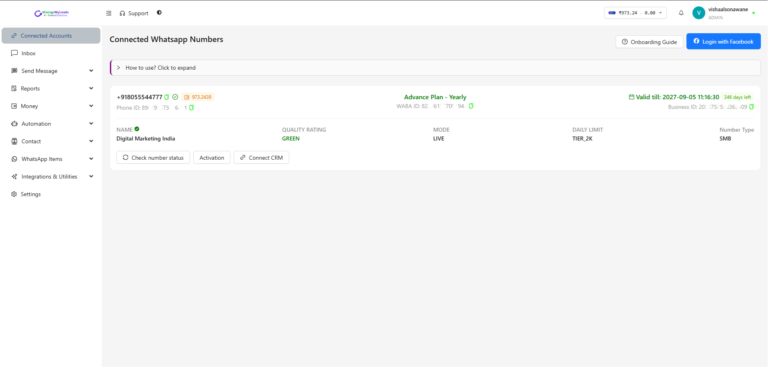
Task: Click the ManageMyLeads logo
Action: pyautogui.click(x=51, y=14)
